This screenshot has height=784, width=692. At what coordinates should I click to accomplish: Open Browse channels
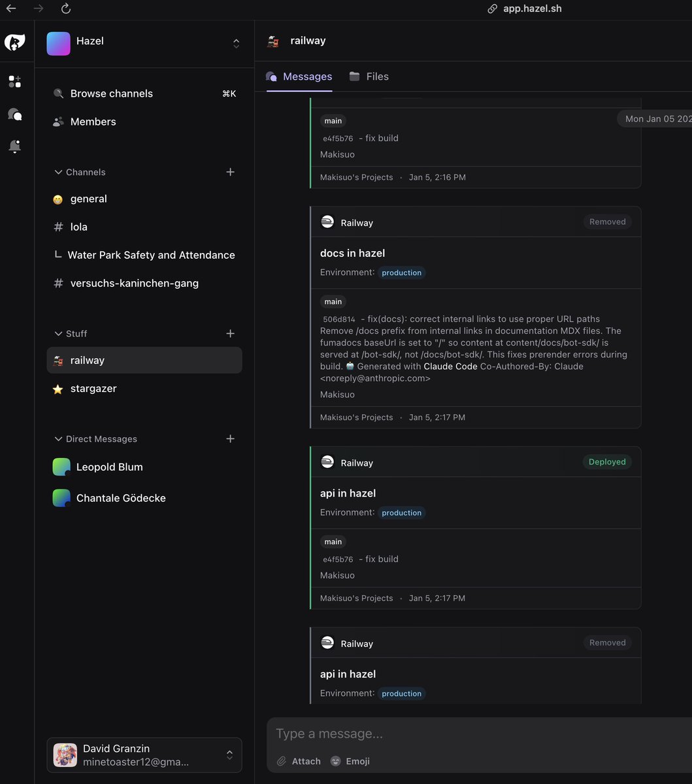144,93
